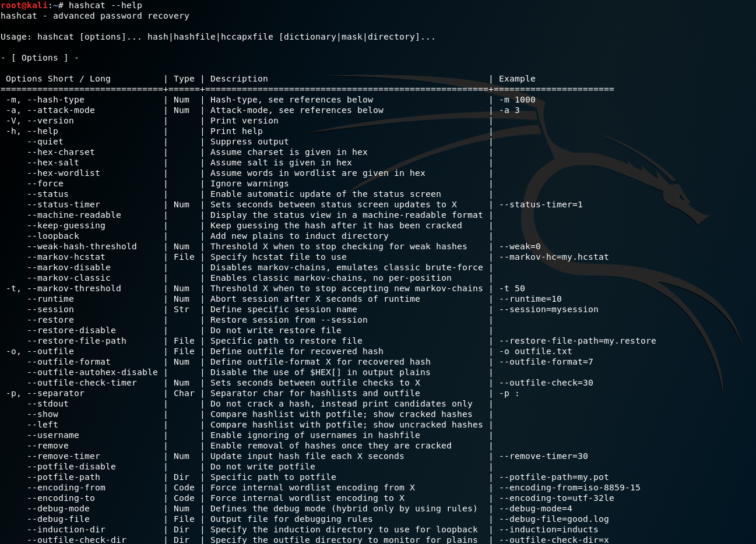Viewport: 756px width, 544px height.
Task: Select the 'hashcat - advanced password recovery' line
Action: 95,16
